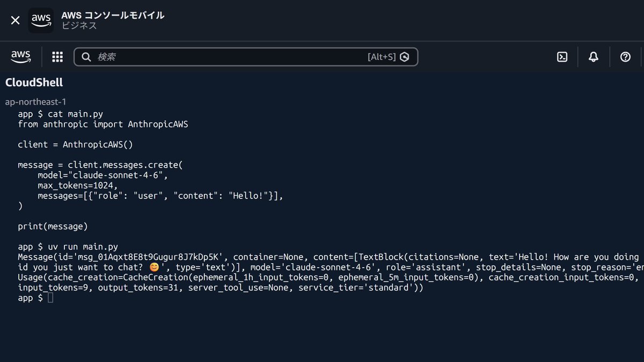Screen dimensions: 644x362
Task: Click the max_tokens=1024 line
Action: pyautogui.click(x=77, y=186)
